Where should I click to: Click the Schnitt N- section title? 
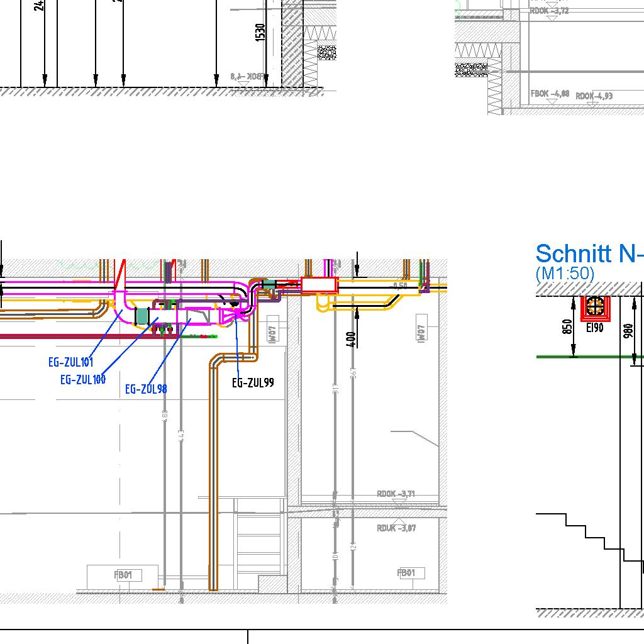pyautogui.click(x=589, y=253)
